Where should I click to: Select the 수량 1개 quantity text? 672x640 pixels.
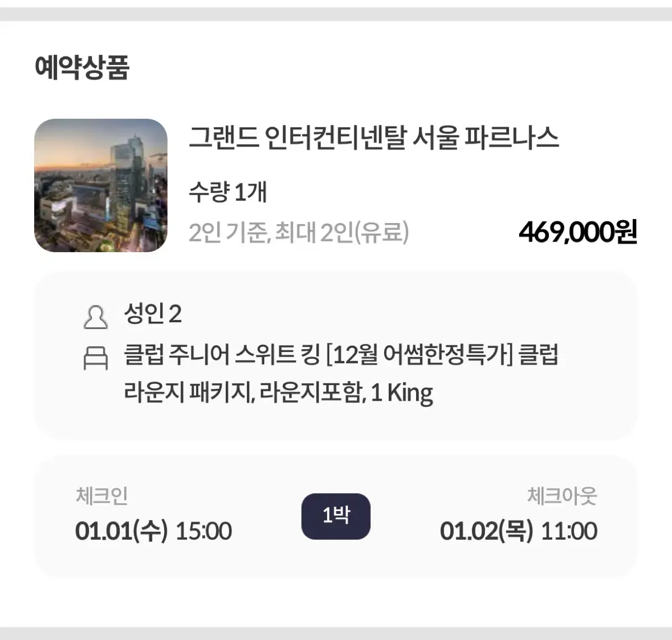click(x=227, y=193)
